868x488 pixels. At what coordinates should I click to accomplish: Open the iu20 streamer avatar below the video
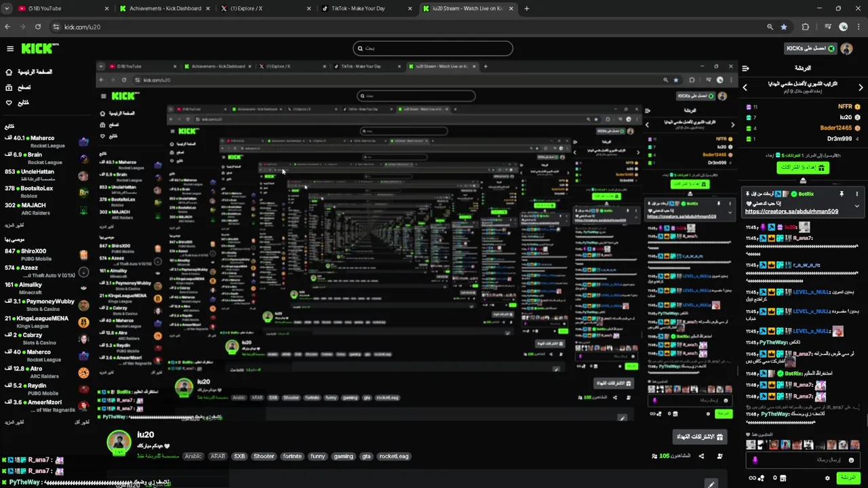(x=119, y=441)
